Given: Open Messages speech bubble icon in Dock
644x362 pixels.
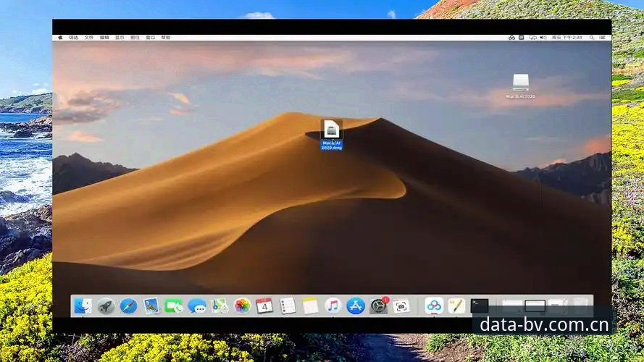Looking at the screenshot, I should pyautogui.click(x=197, y=306).
